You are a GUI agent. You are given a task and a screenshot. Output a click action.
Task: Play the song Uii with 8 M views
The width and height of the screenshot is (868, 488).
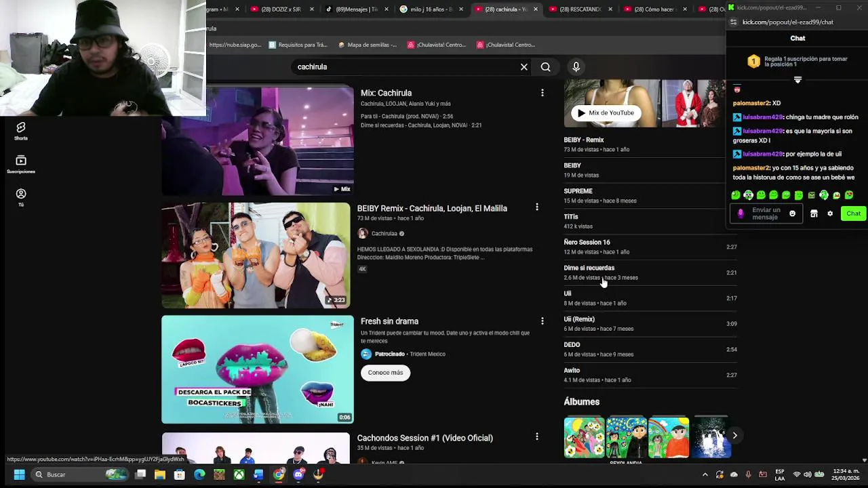650,298
